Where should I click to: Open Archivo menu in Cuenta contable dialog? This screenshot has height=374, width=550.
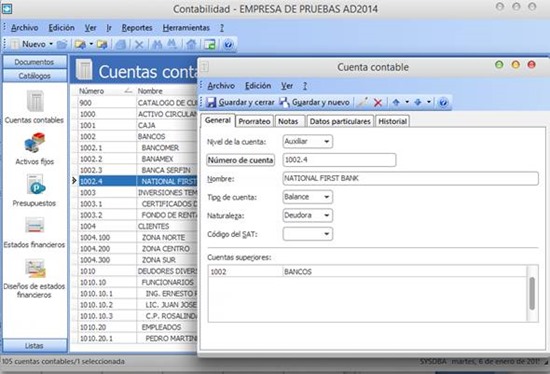pos(221,86)
